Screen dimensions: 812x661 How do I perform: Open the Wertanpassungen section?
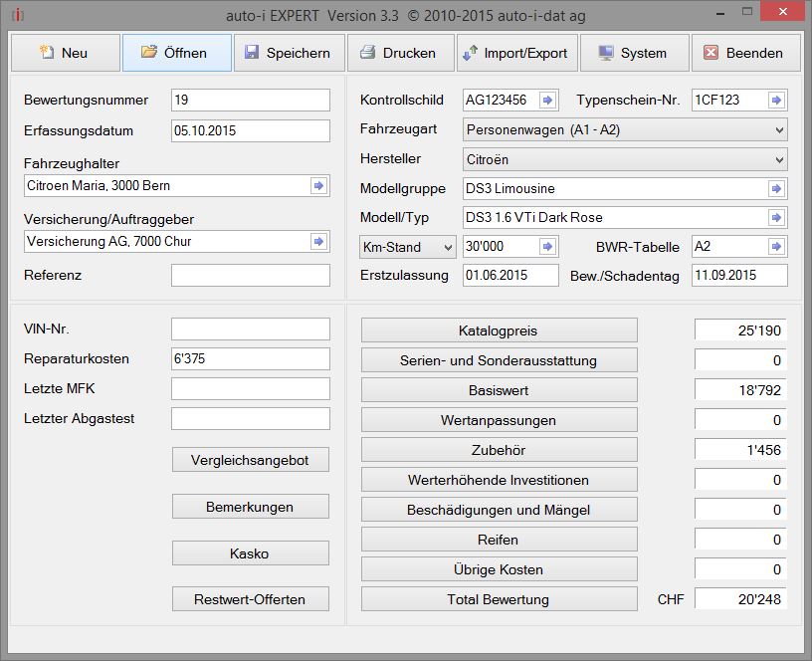tap(499, 420)
